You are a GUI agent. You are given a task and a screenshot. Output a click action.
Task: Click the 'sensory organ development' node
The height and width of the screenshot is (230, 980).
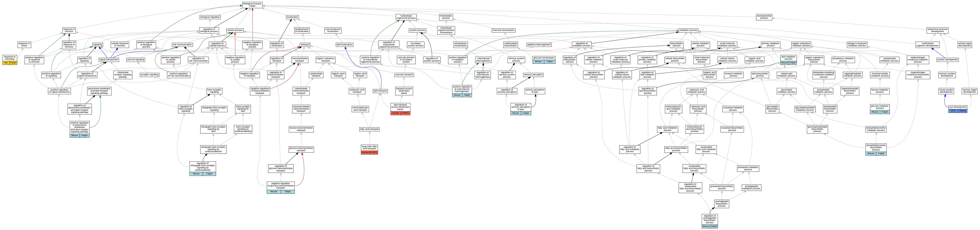pos(969,91)
